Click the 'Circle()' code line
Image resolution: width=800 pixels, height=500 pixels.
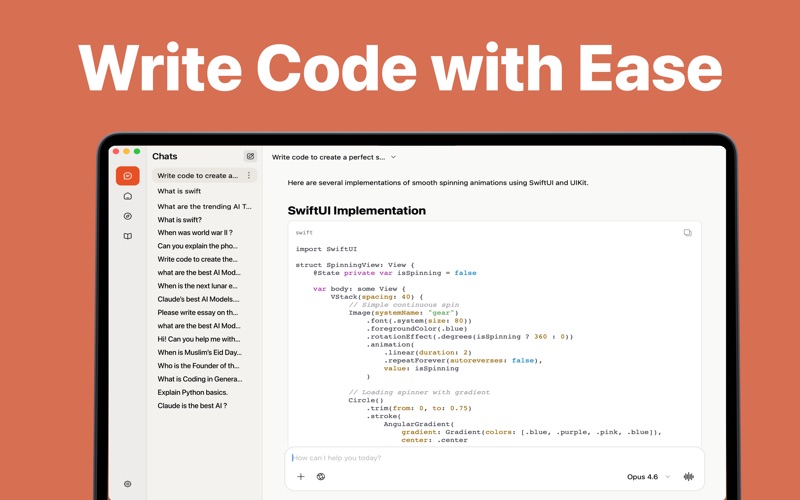pos(366,400)
